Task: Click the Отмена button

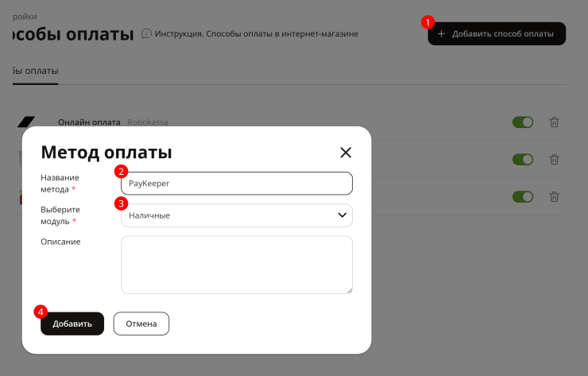Action: tap(141, 324)
